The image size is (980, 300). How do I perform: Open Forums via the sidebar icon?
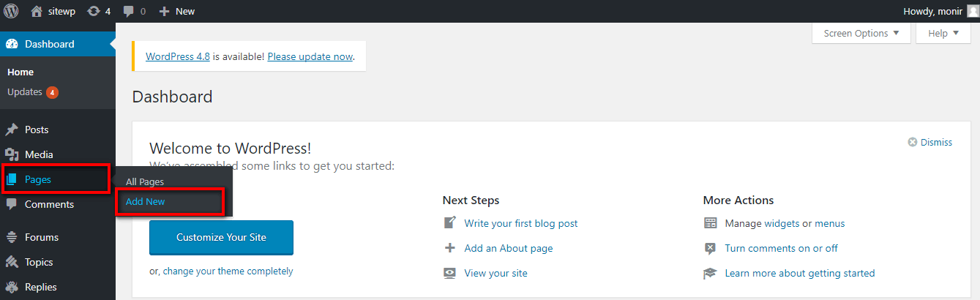click(12, 237)
